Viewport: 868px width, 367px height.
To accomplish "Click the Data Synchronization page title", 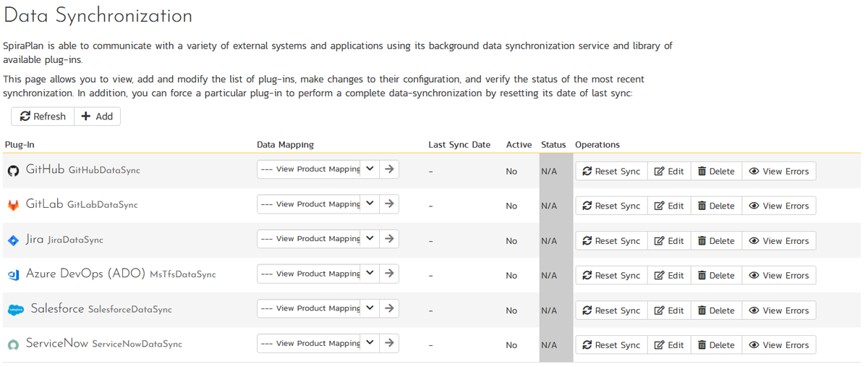I will click(x=98, y=16).
